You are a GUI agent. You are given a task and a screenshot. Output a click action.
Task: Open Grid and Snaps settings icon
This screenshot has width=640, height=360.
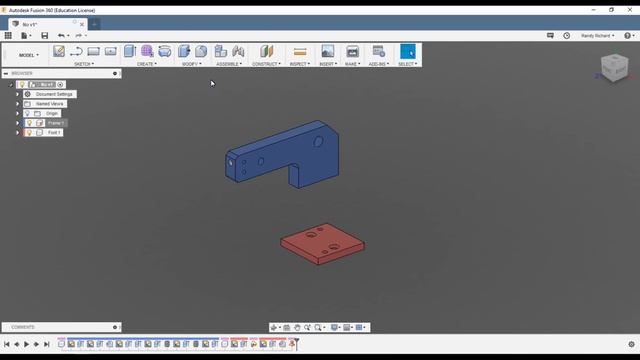(347, 327)
